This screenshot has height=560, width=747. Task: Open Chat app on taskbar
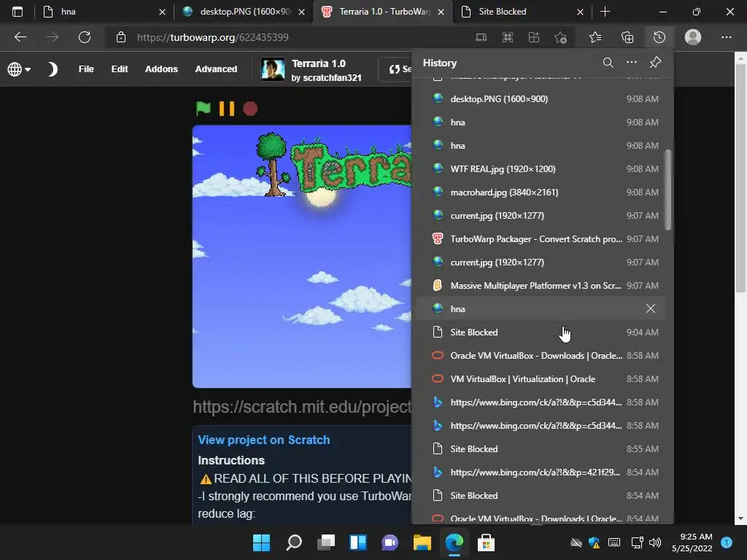(x=390, y=542)
